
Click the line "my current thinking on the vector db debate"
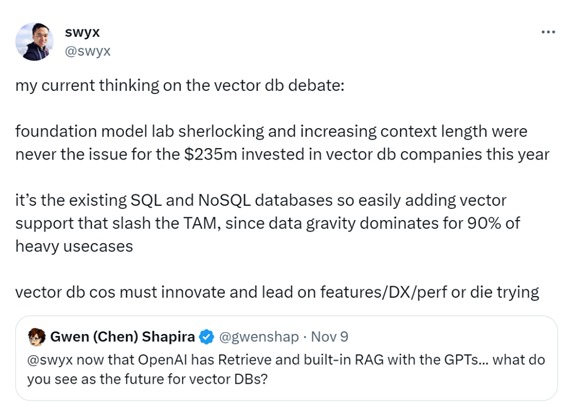pyautogui.click(x=180, y=86)
